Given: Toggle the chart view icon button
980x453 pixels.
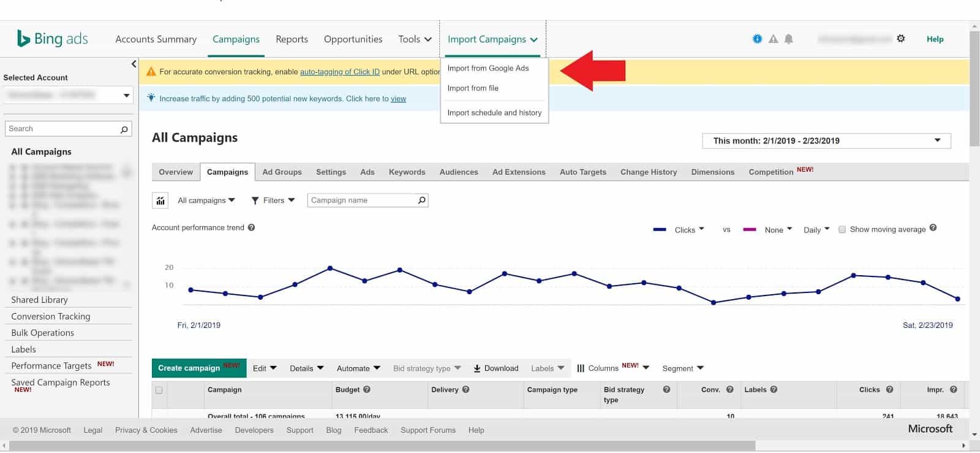Looking at the screenshot, I should click(x=160, y=200).
